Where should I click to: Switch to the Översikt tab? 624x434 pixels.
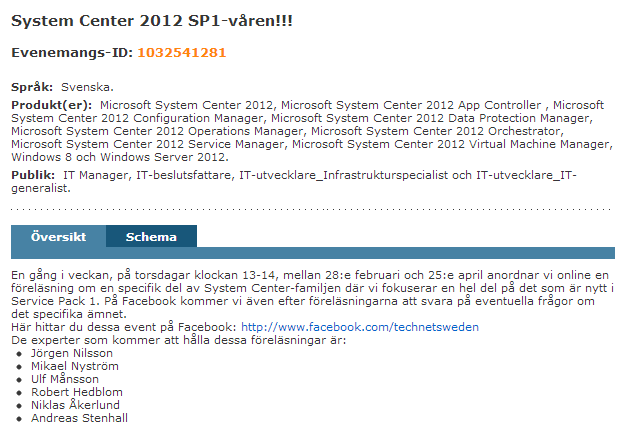(x=58, y=237)
